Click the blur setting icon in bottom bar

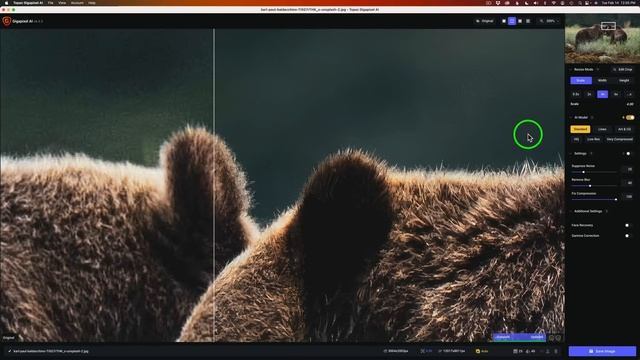527,351
